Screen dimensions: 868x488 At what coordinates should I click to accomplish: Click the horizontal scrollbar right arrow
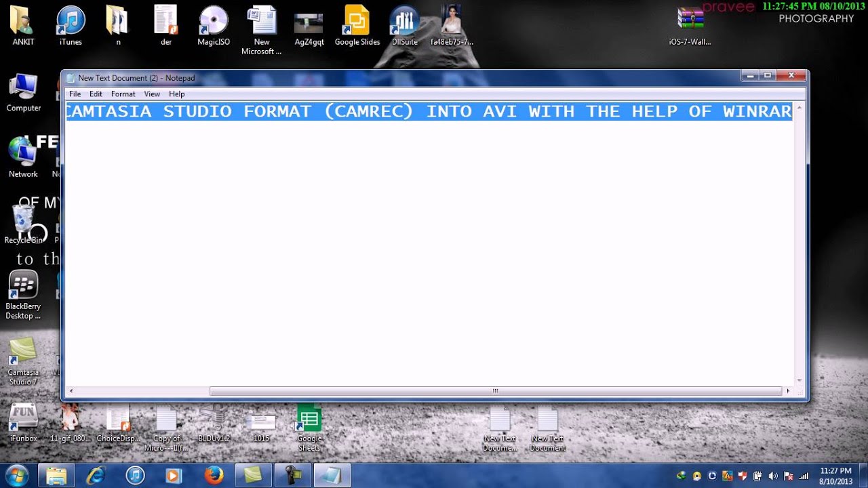(787, 391)
